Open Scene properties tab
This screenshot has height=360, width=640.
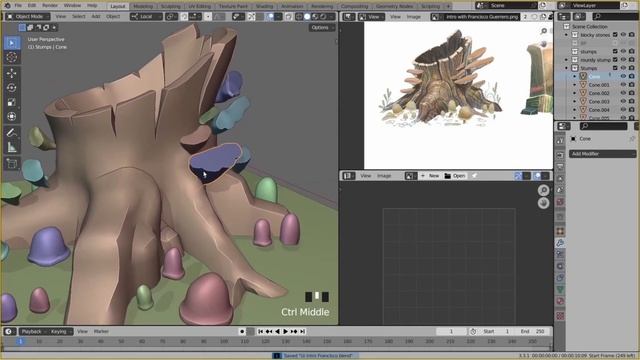click(560, 190)
